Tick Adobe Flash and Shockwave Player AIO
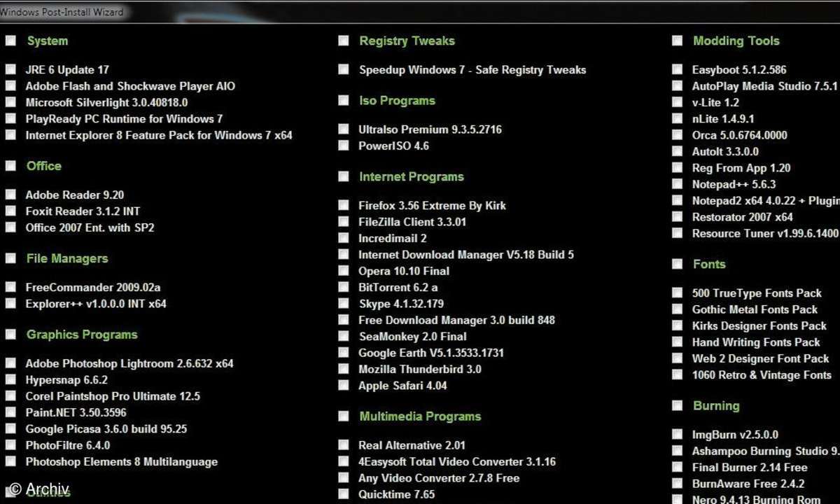This screenshot has width=840, height=504. (10, 85)
